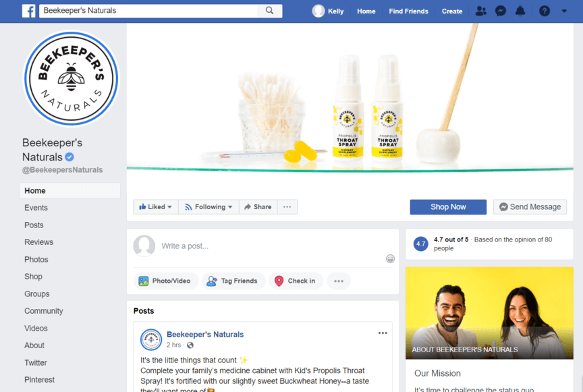Open About in the sidebar
This screenshot has width=583, height=392.
coord(34,345)
